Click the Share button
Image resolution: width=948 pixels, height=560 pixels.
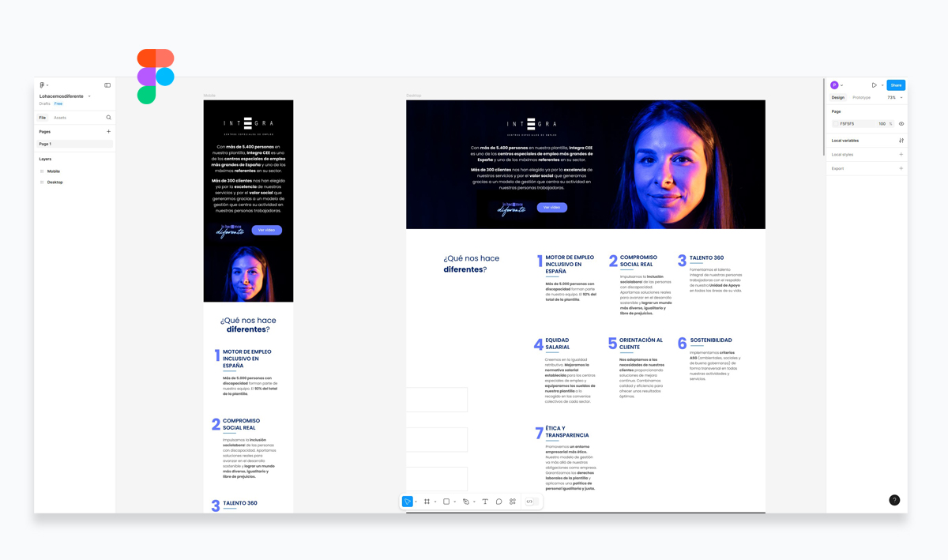coord(896,85)
